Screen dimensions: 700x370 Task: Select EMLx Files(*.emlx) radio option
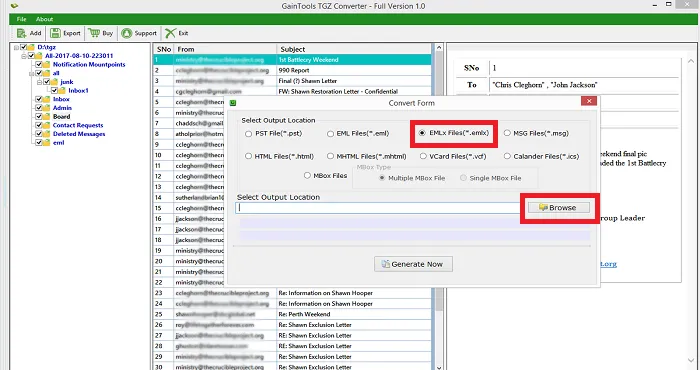pos(422,133)
